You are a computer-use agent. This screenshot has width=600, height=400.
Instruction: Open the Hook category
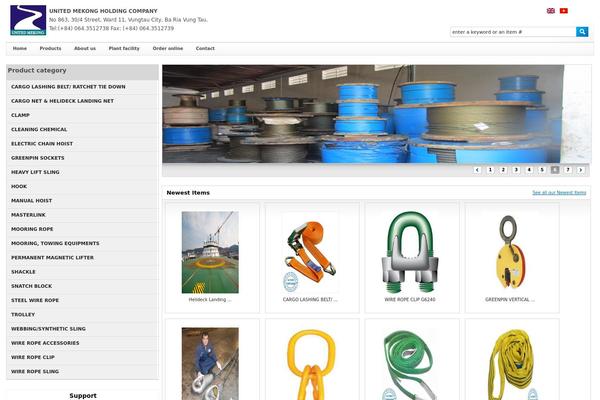pyautogui.click(x=82, y=186)
